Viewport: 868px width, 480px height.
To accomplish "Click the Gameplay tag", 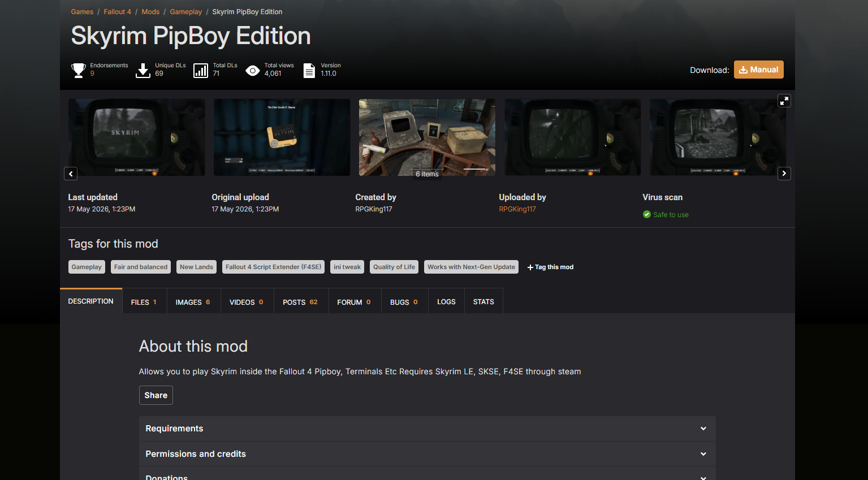I will [87, 267].
